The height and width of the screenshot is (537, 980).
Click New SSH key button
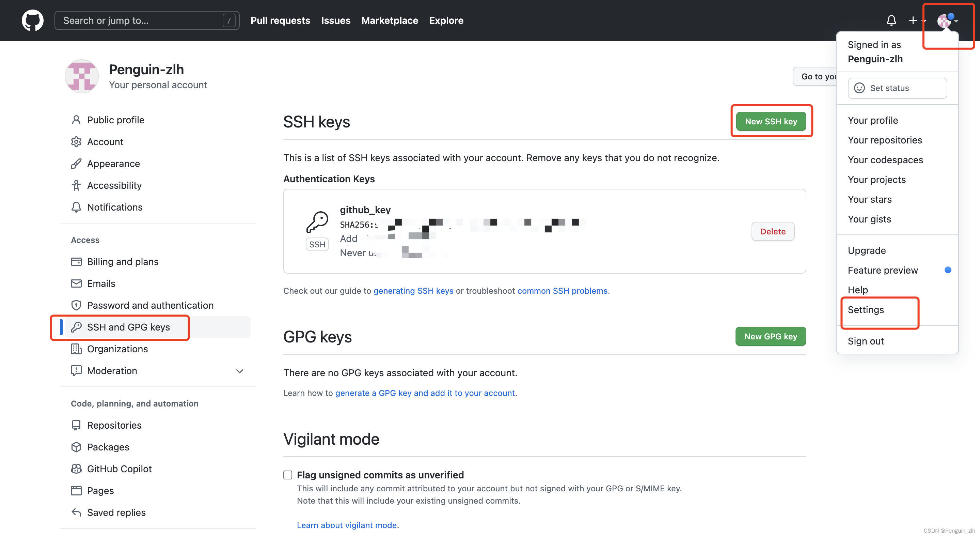(770, 121)
